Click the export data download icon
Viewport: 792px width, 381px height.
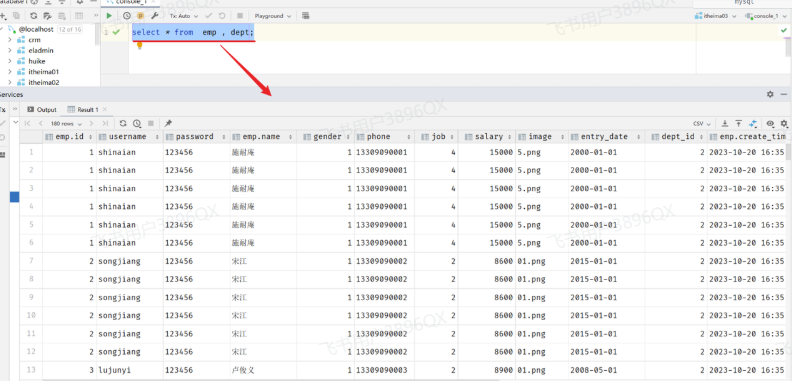725,123
